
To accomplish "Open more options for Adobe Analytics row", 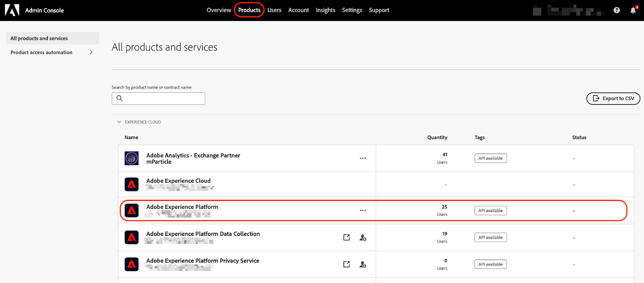I will 363,158.
